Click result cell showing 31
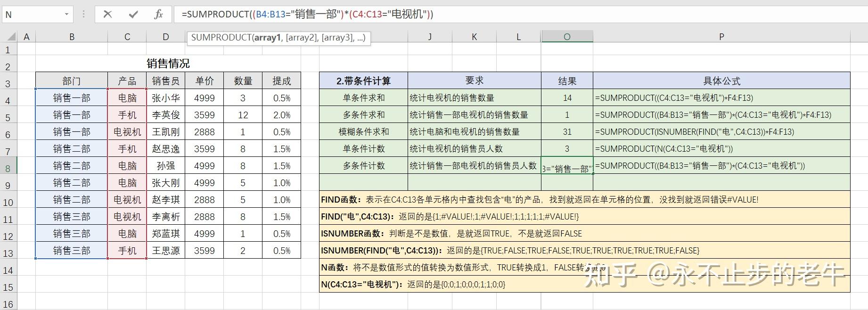The width and height of the screenshot is (868, 310). click(567, 132)
